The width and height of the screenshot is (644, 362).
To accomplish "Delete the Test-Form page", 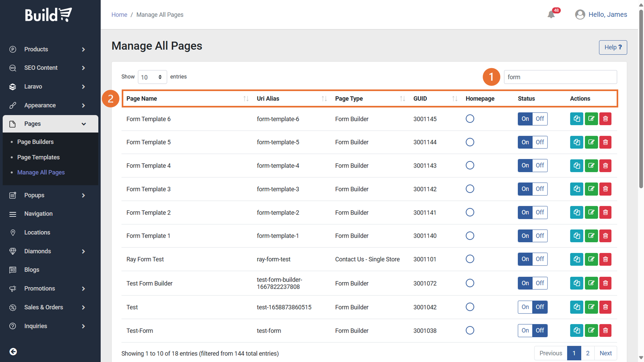I will coord(605,330).
